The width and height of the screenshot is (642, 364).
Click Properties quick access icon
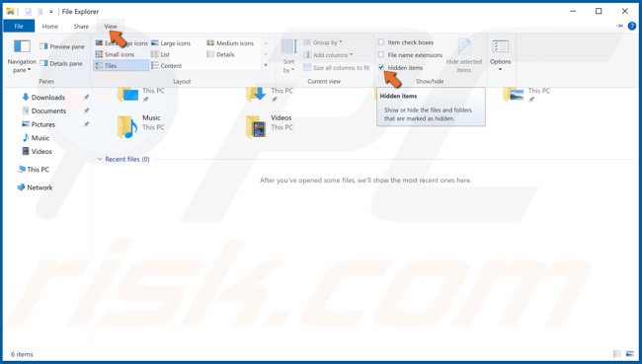(29, 12)
